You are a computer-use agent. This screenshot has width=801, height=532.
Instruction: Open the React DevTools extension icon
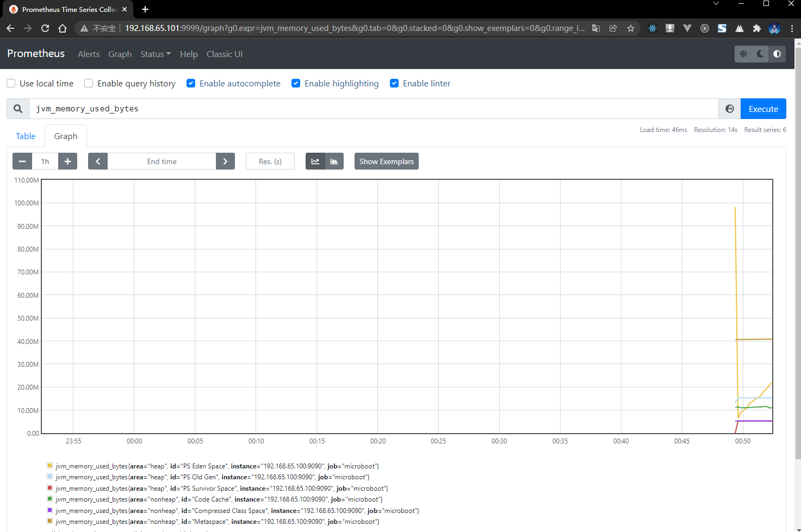(x=653, y=28)
